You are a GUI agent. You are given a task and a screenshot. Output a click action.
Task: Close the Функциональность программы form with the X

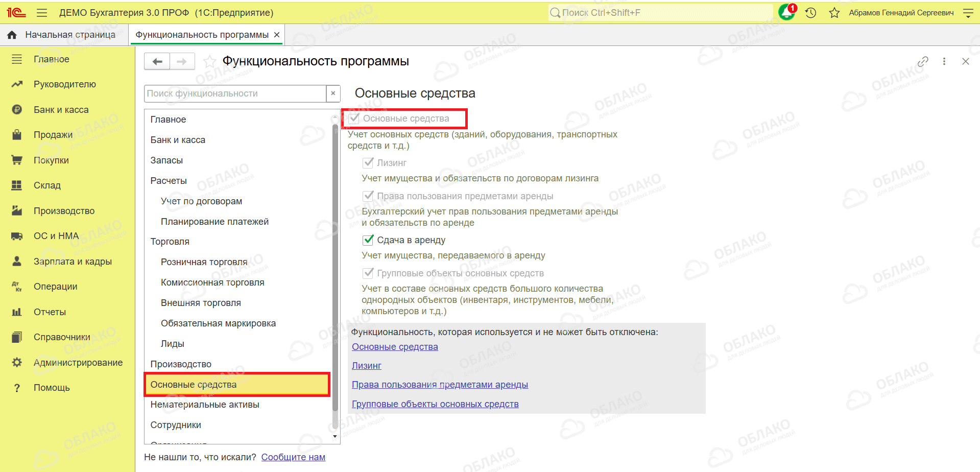[965, 61]
